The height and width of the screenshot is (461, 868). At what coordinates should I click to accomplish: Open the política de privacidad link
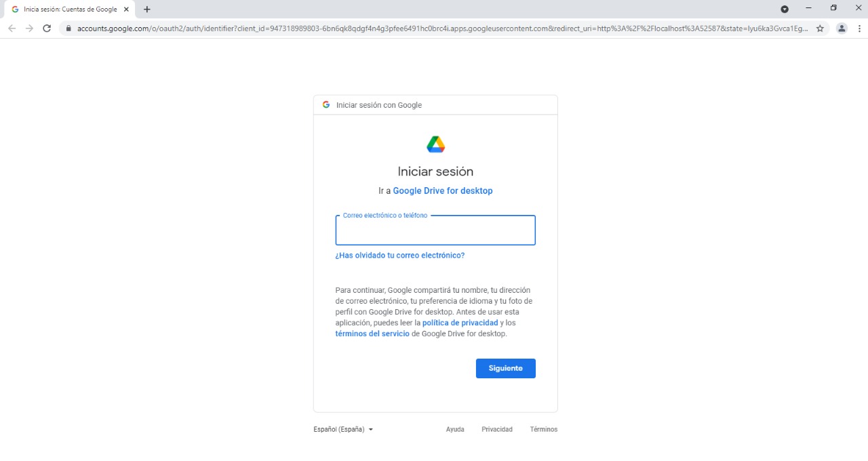point(460,323)
